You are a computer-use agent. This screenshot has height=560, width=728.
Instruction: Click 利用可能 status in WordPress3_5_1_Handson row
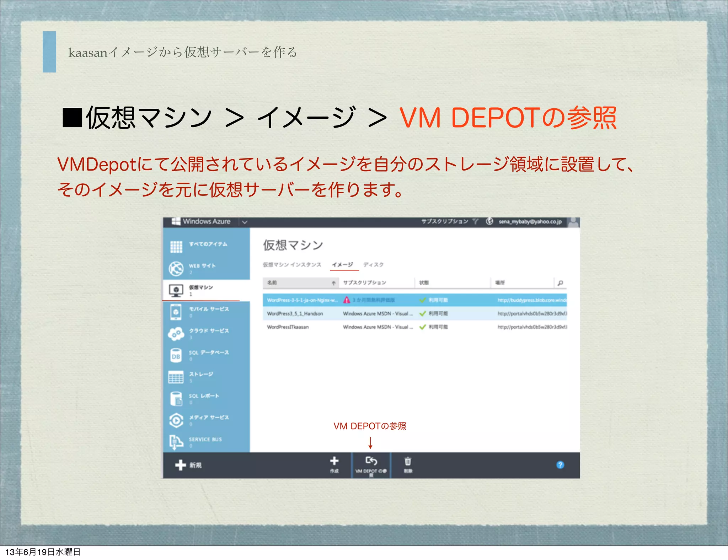[434, 314]
